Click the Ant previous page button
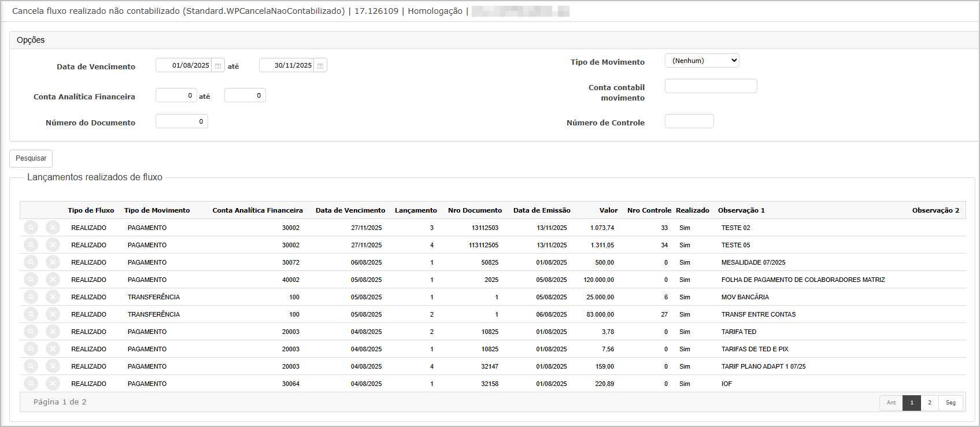The height and width of the screenshot is (427, 980). [x=891, y=403]
